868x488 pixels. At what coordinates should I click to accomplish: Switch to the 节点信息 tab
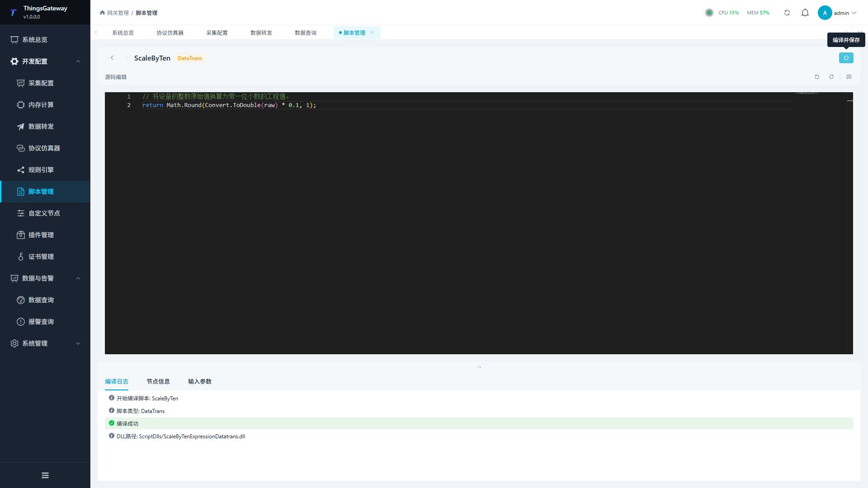click(x=158, y=381)
